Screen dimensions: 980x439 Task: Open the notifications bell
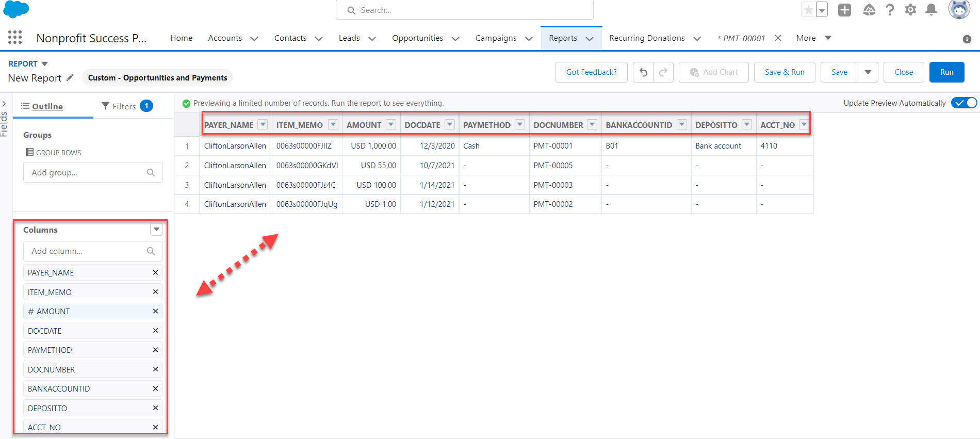coord(931,10)
